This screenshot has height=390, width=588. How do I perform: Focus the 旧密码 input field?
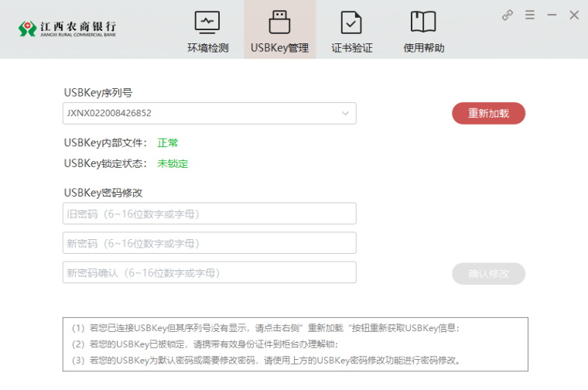209,214
